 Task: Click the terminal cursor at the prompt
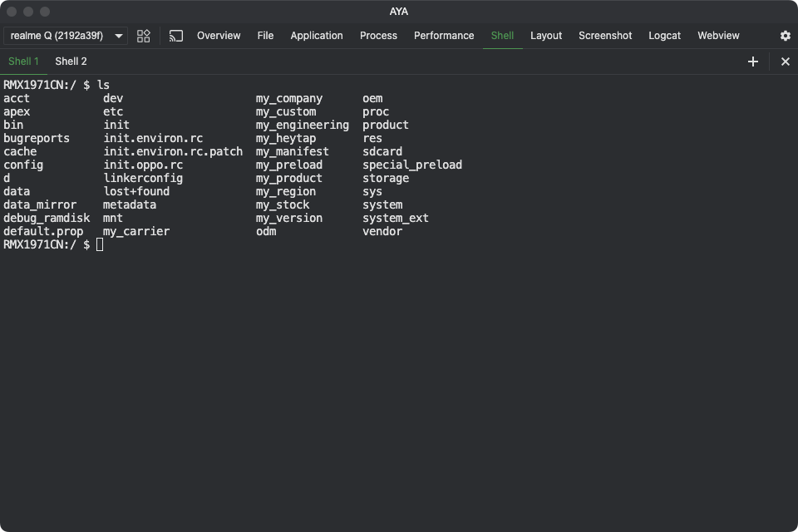pyautogui.click(x=100, y=245)
